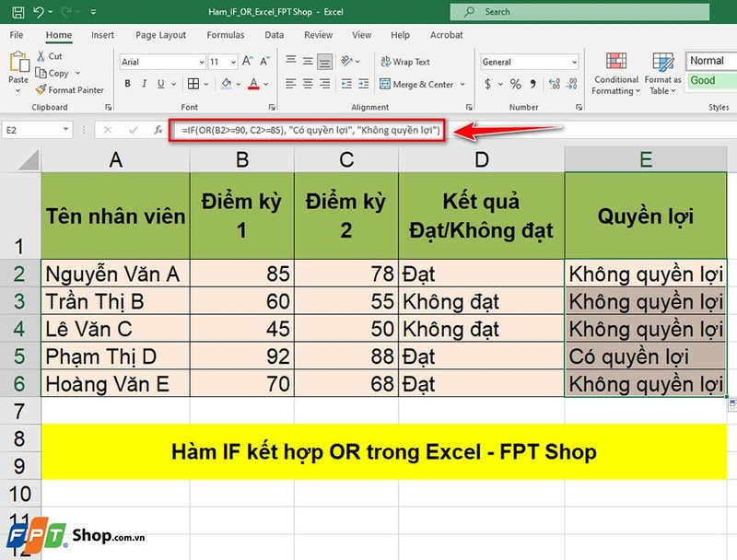Expand Merge & Center dropdown arrow

pyautogui.click(x=462, y=84)
